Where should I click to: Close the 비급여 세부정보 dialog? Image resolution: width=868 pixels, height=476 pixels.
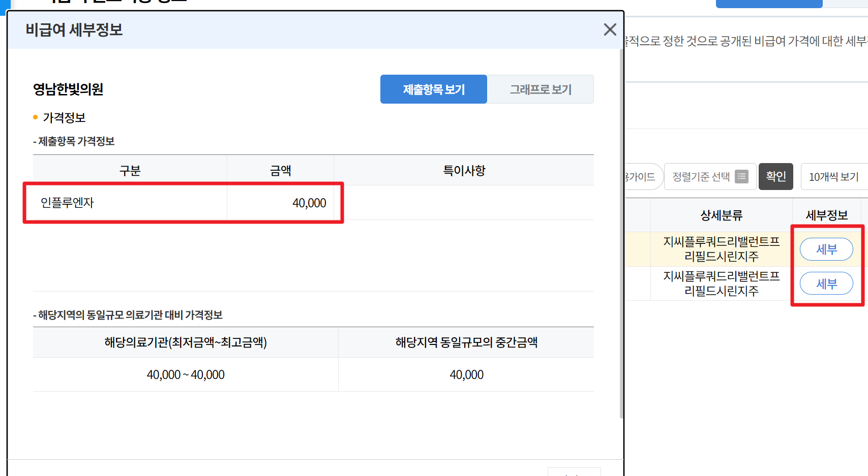tap(610, 29)
